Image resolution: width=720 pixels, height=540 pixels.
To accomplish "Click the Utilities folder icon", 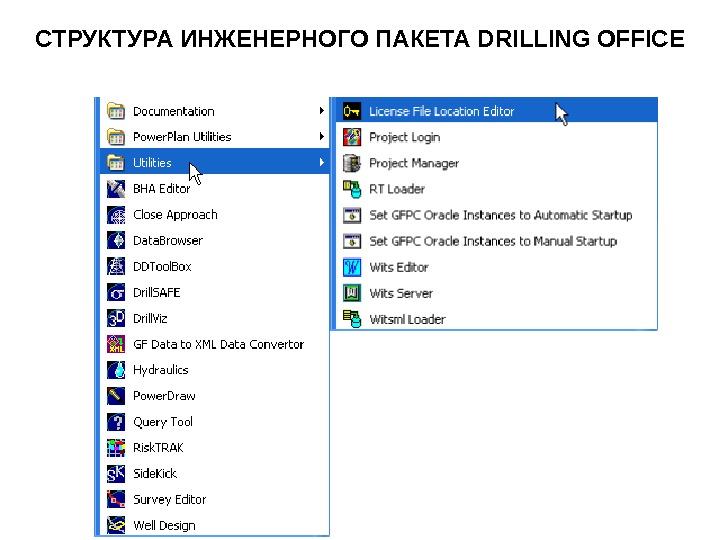I will 116,163.
